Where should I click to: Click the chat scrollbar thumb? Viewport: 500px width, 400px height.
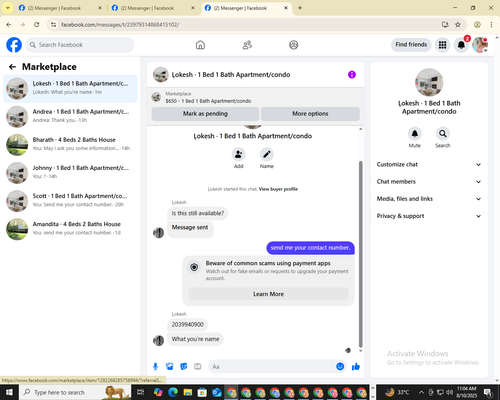360,254
